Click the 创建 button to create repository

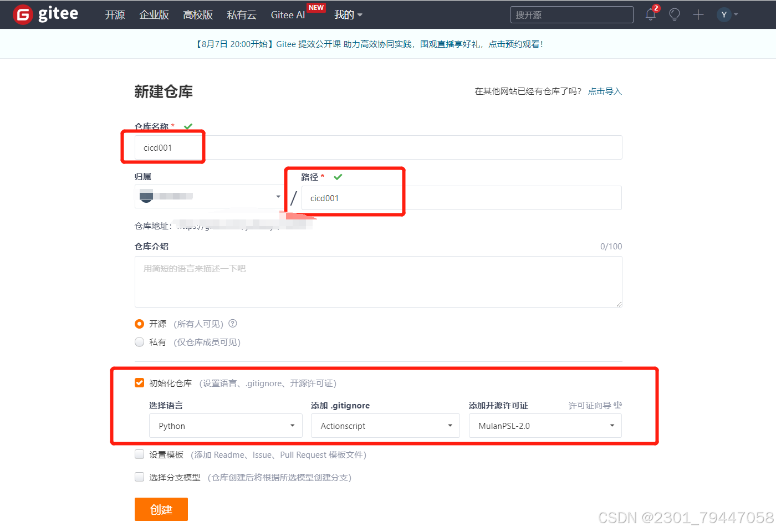(x=161, y=509)
